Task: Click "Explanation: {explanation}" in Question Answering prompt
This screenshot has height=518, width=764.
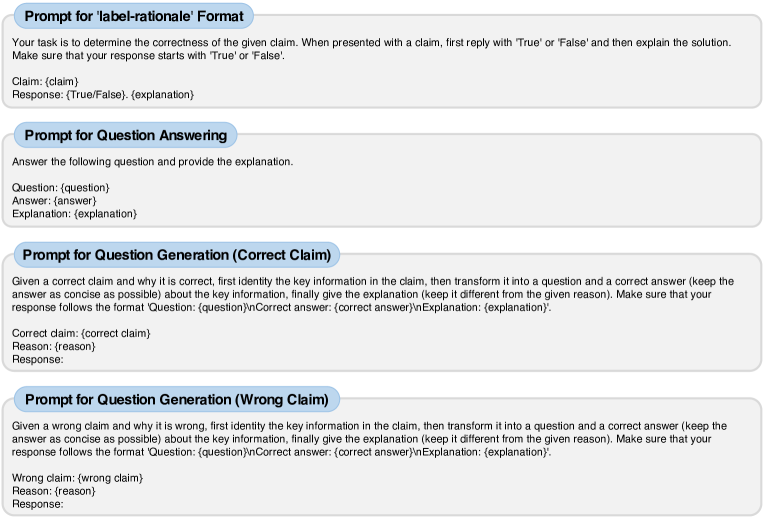Action: pyautogui.click(x=74, y=213)
